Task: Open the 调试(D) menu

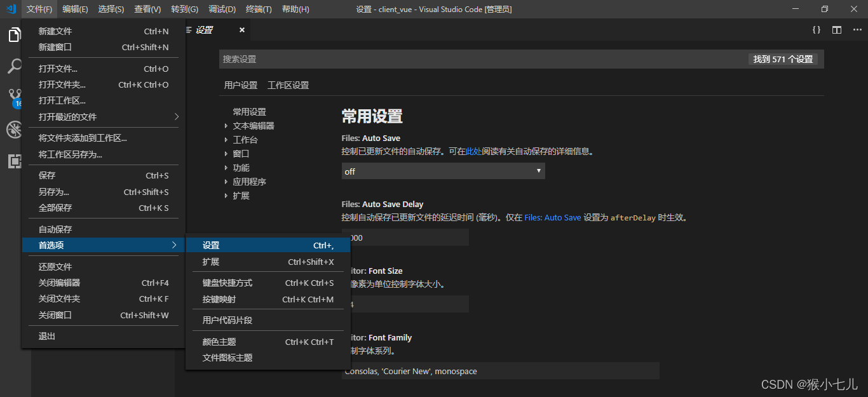Action: click(222, 9)
